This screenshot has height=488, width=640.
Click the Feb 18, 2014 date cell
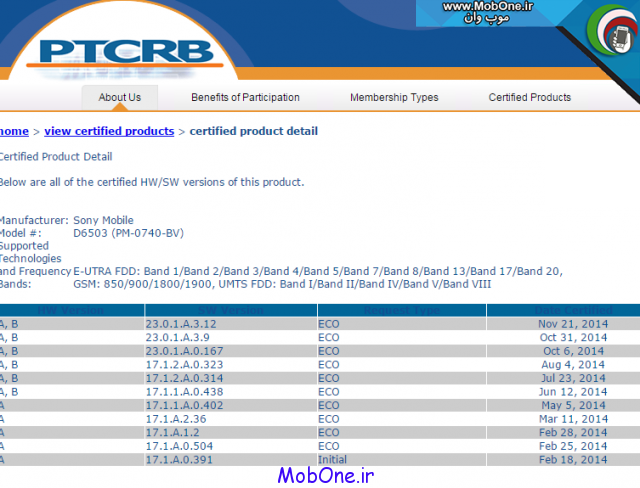tap(572, 460)
